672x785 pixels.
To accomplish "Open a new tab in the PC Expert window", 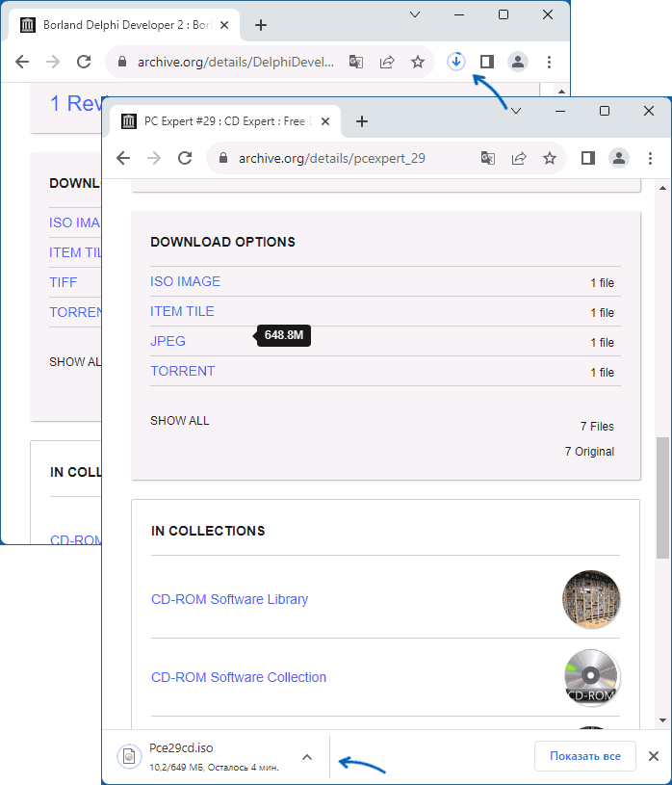I will point(362,121).
